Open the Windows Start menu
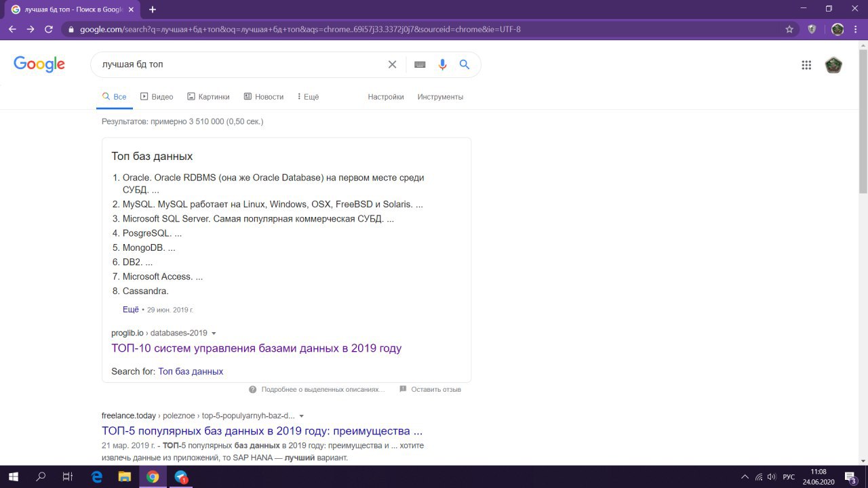The image size is (868, 488). coord(13,476)
